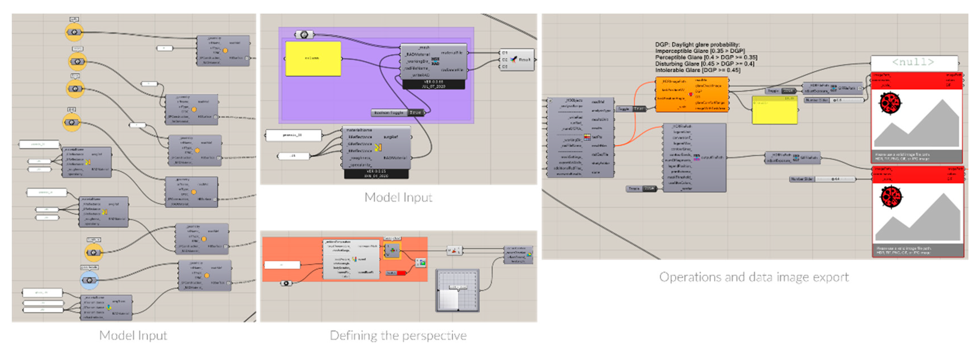Click the MD slider grid pad component
Image resolution: width=980 pixels, height=352 pixels.
pyautogui.click(x=457, y=291)
